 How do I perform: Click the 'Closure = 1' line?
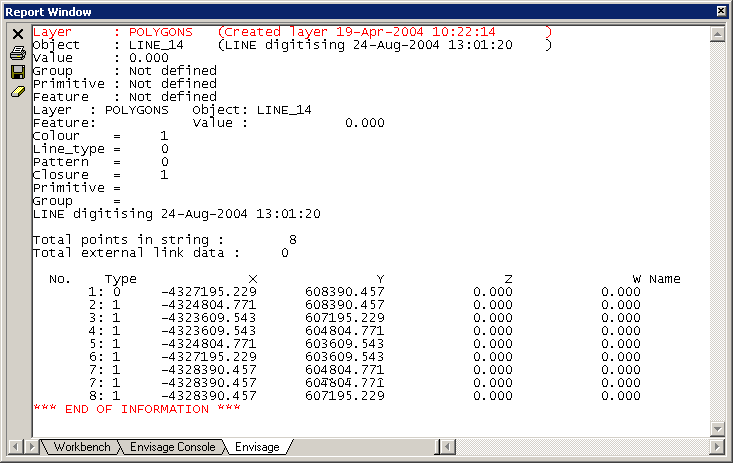tap(101, 175)
